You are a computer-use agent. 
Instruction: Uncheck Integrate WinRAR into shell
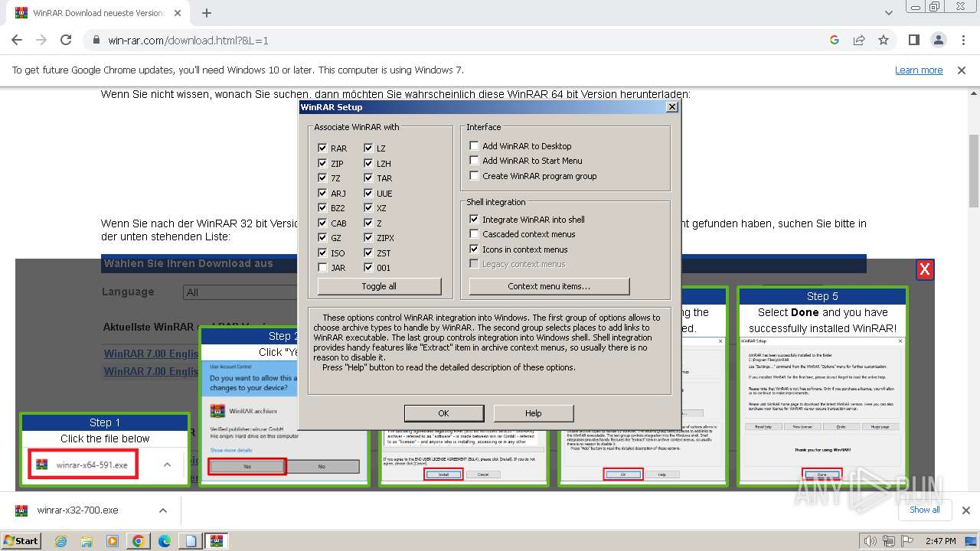coord(474,220)
